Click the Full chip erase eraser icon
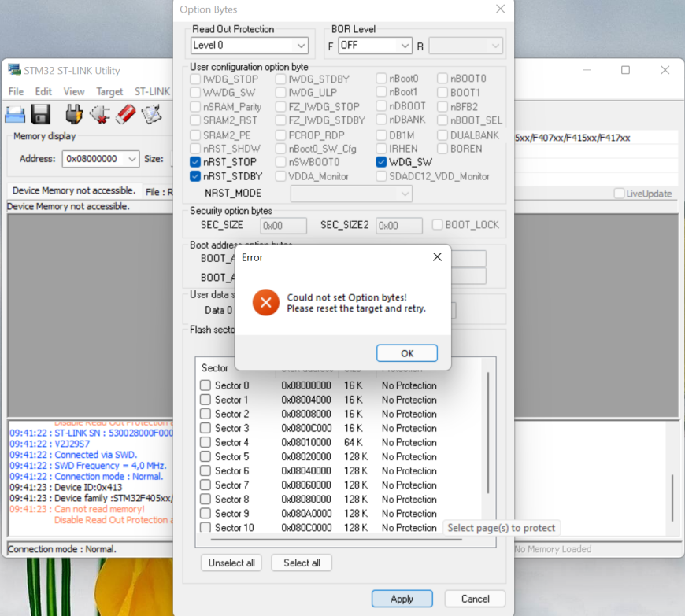The image size is (685, 616). tap(126, 114)
